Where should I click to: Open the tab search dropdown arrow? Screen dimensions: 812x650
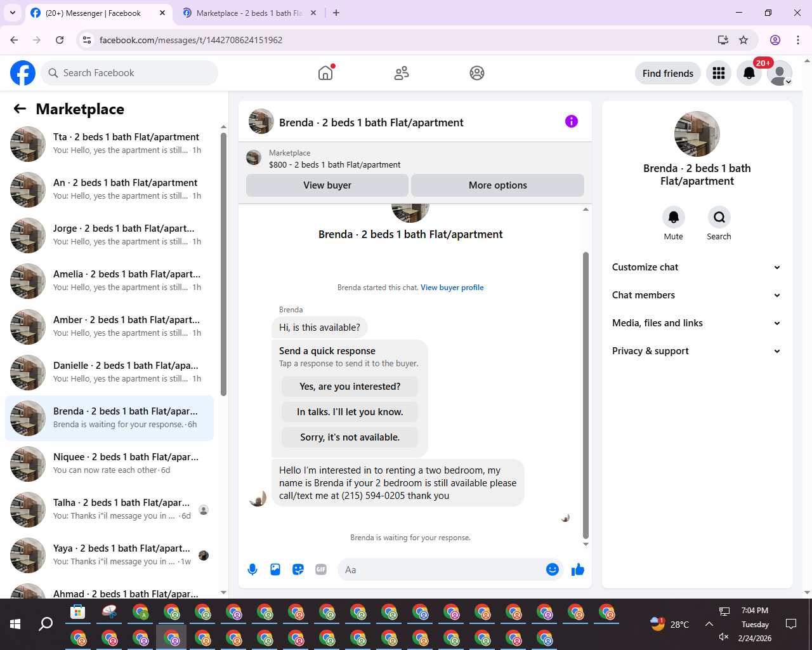pyautogui.click(x=12, y=13)
